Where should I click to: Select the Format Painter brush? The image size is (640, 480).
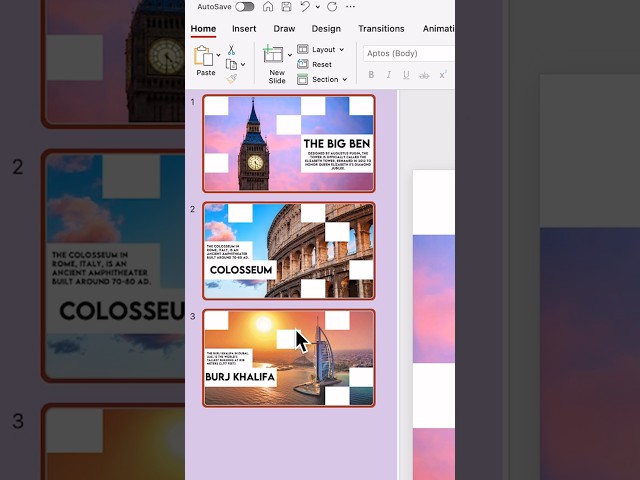pyautogui.click(x=232, y=78)
